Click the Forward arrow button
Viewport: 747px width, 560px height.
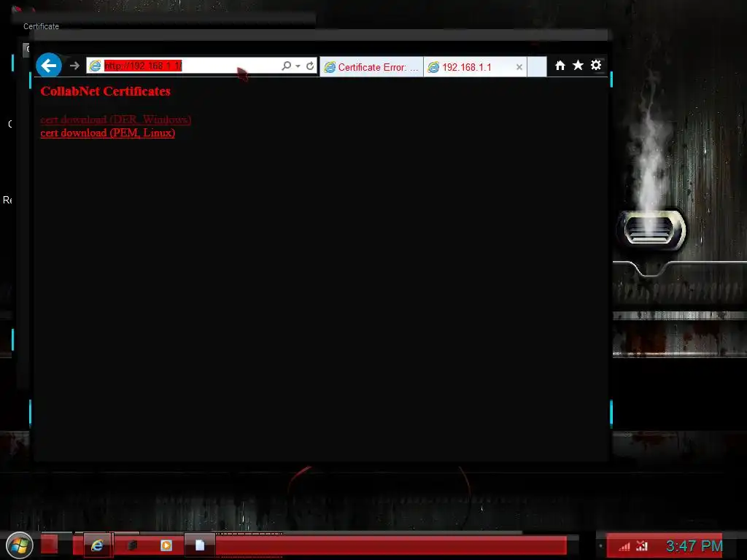point(74,66)
